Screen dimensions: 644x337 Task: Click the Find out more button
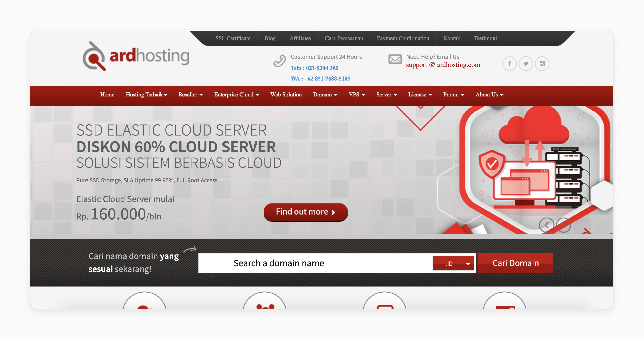[305, 212]
